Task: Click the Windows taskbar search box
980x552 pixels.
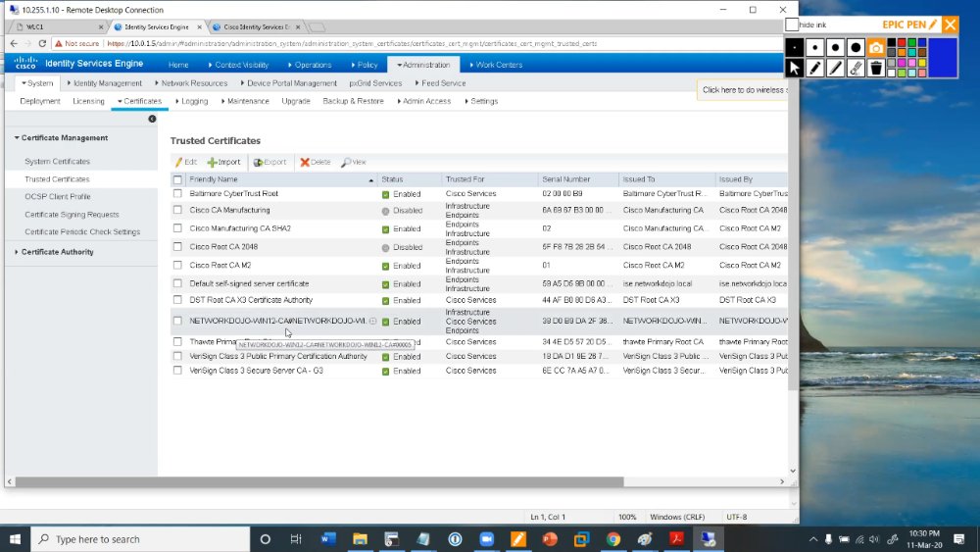Action: [140, 539]
